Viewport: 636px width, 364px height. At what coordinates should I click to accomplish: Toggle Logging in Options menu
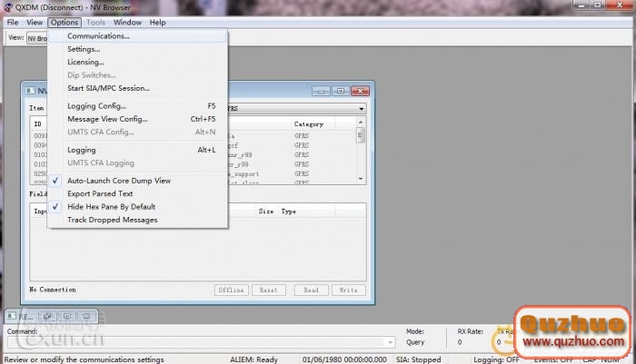coord(138,150)
